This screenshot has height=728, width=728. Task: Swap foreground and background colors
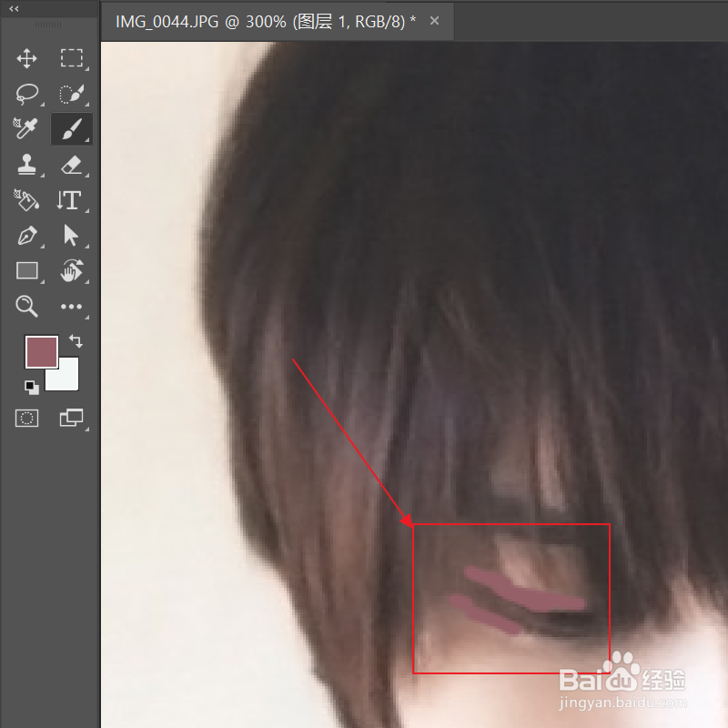click(x=76, y=341)
